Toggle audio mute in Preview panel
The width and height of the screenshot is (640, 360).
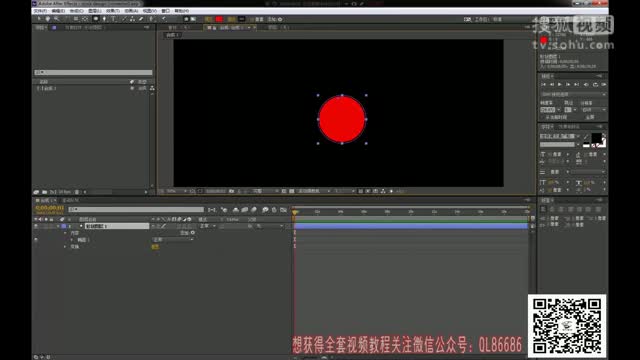[x=586, y=84]
